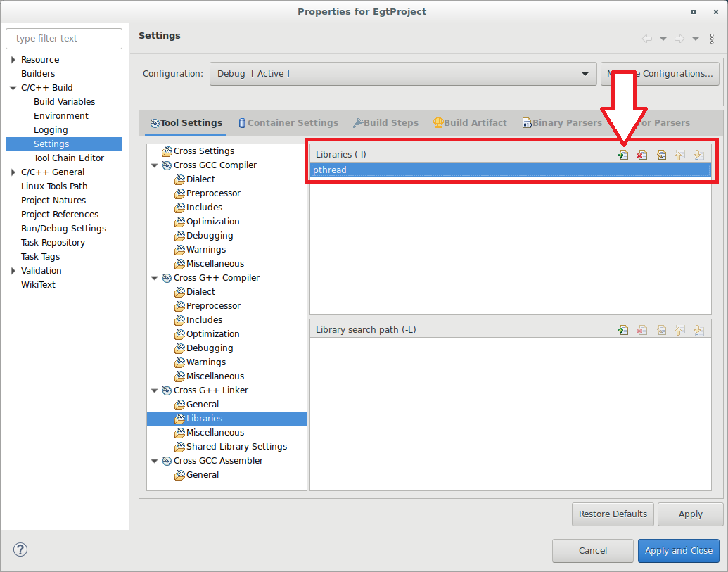Switch to the Container Settings tab
The image size is (728, 572).
click(x=288, y=123)
